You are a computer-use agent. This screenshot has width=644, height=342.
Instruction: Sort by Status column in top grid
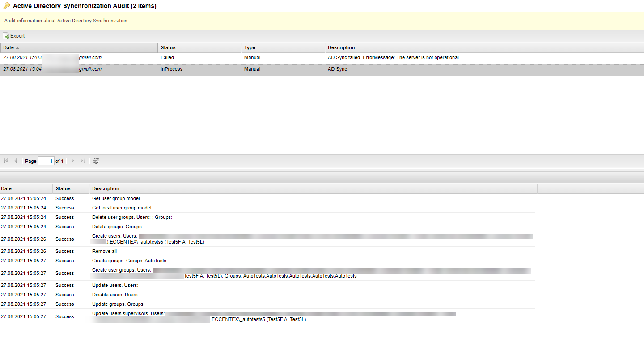click(x=168, y=47)
